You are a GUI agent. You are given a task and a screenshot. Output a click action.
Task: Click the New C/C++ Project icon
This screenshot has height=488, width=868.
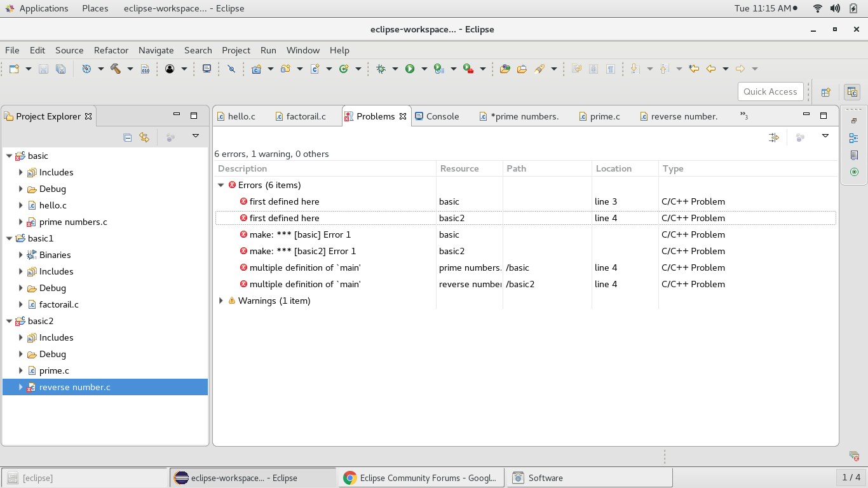(x=257, y=69)
